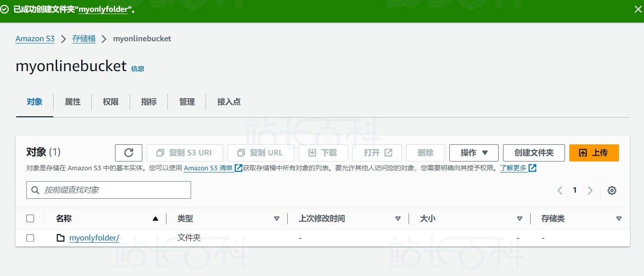Viewport: 644px width, 276px height.
Task: Click myonlinebucket in the breadcrumb
Action: (142, 39)
